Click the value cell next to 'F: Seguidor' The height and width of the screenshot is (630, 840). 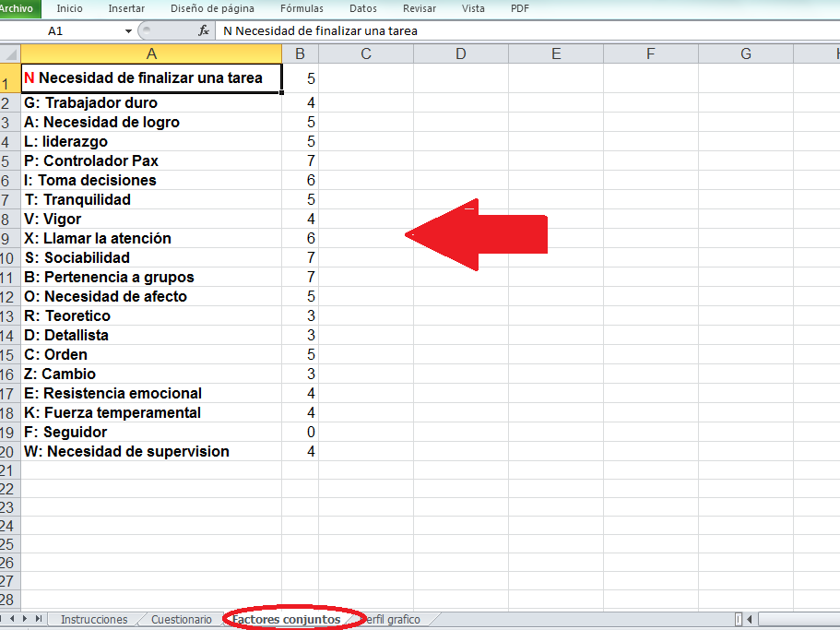[x=300, y=432]
